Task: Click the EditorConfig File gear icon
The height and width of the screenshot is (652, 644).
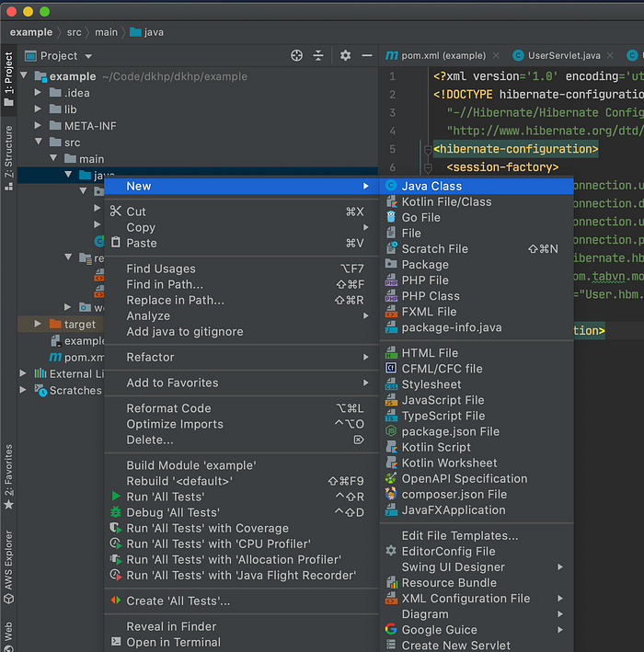Action: point(391,551)
